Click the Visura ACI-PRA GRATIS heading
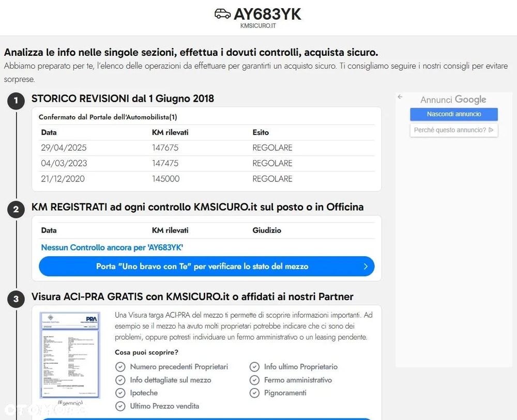This screenshot has width=517, height=420. pyautogui.click(x=192, y=297)
